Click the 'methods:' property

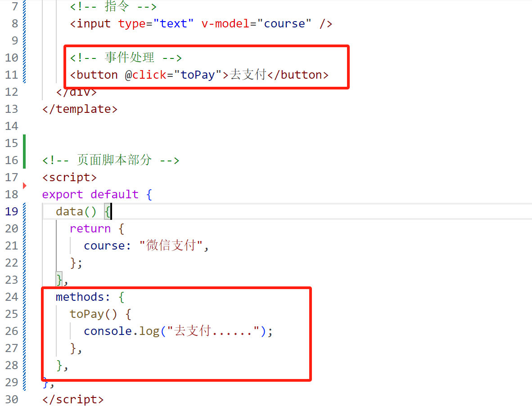[83, 297]
